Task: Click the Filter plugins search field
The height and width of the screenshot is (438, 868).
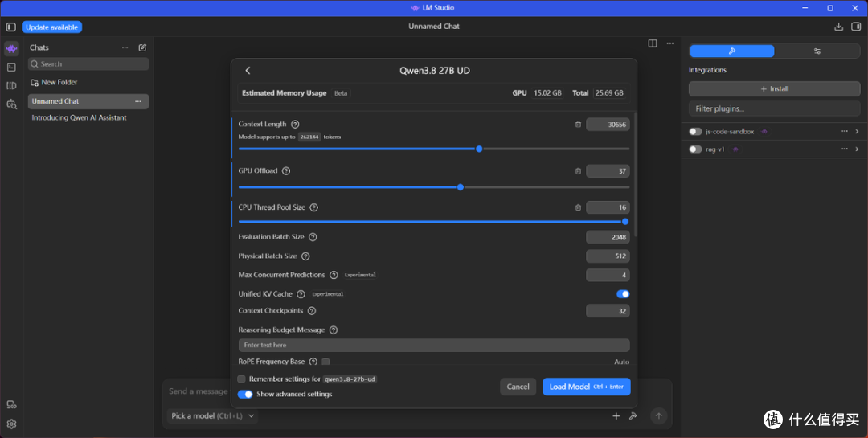Action: click(775, 108)
